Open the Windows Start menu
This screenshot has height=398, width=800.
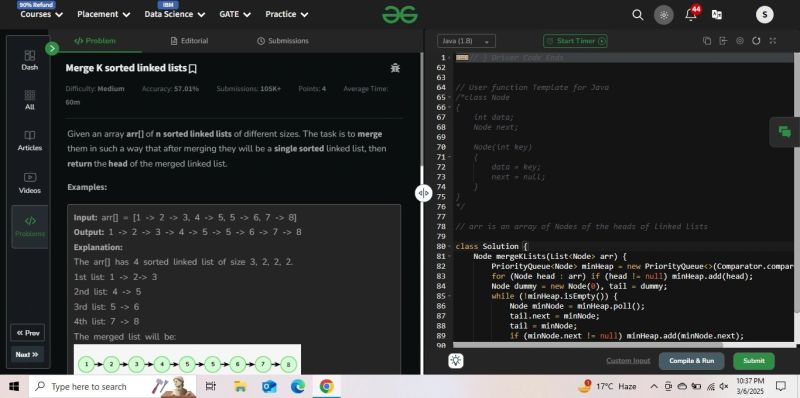click(14, 386)
